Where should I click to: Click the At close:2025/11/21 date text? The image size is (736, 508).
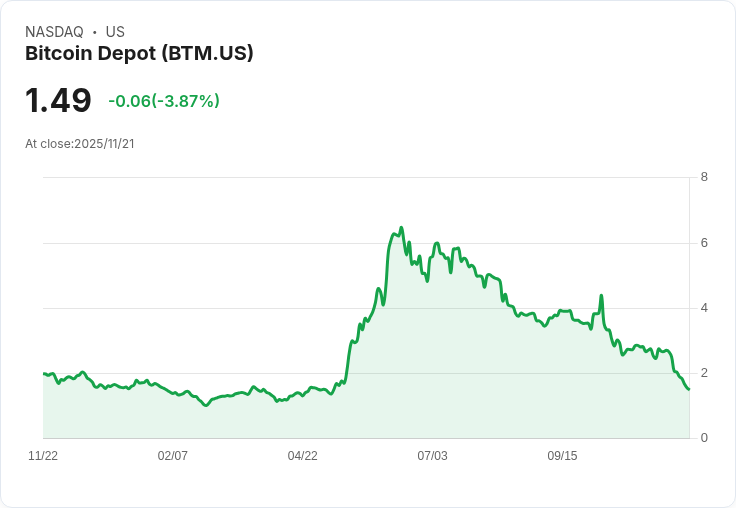[80, 144]
